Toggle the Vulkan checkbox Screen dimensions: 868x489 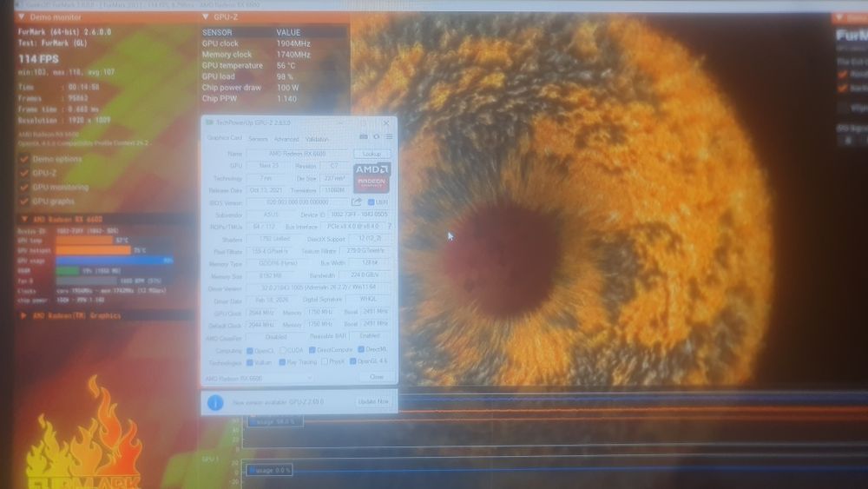[250, 363]
